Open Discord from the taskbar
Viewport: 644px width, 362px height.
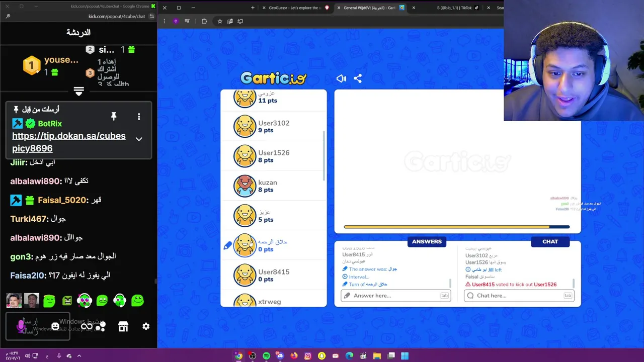(280, 356)
